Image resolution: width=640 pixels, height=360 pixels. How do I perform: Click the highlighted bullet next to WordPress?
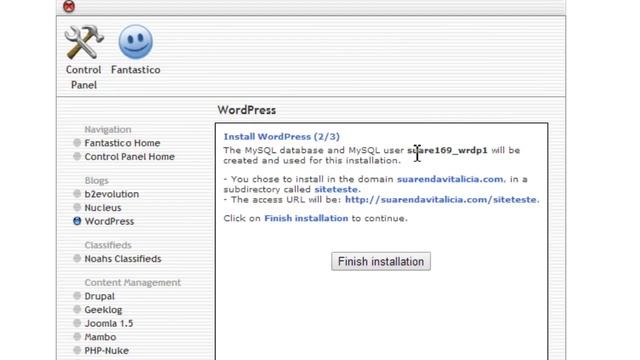tap(77, 221)
